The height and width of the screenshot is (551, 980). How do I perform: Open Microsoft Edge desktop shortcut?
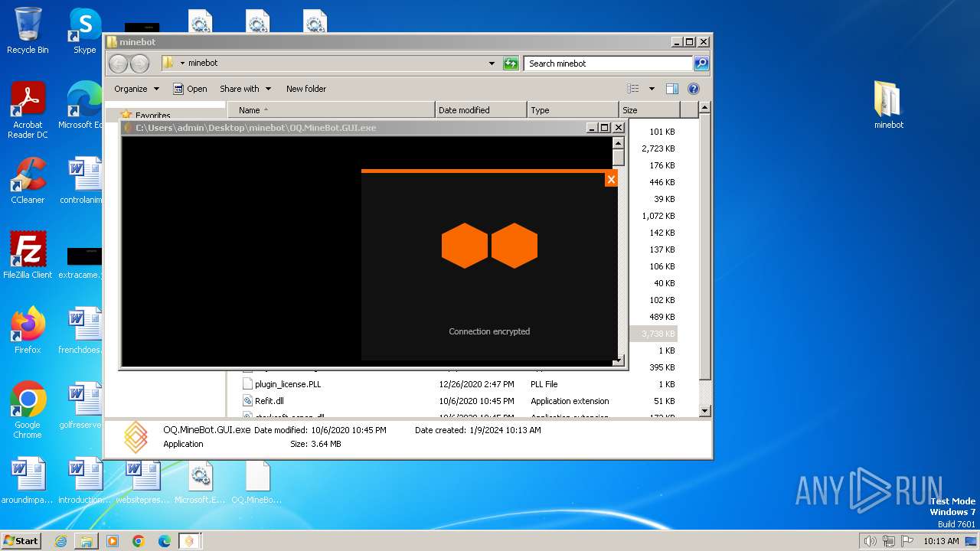click(x=83, y=106)
